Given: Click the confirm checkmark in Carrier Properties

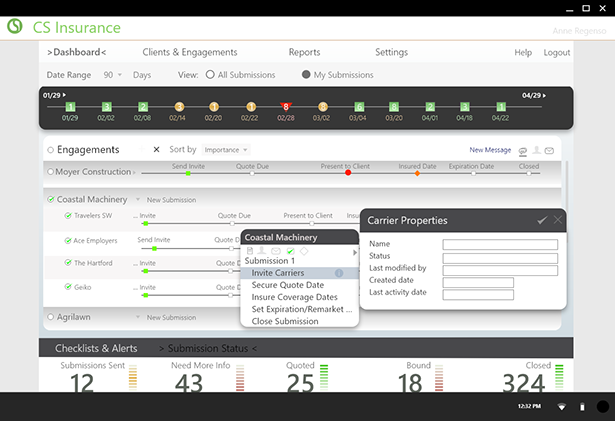Looking at the screenshot, I should tap(542, 220).
